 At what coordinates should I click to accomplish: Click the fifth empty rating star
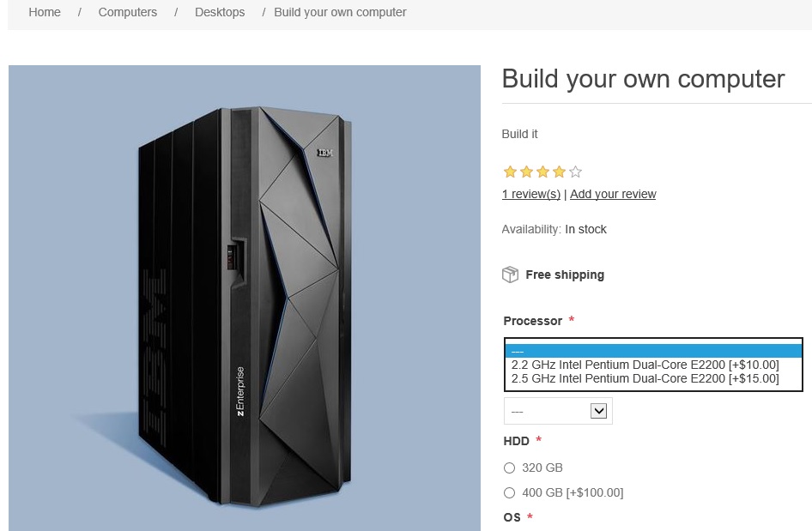575,172
